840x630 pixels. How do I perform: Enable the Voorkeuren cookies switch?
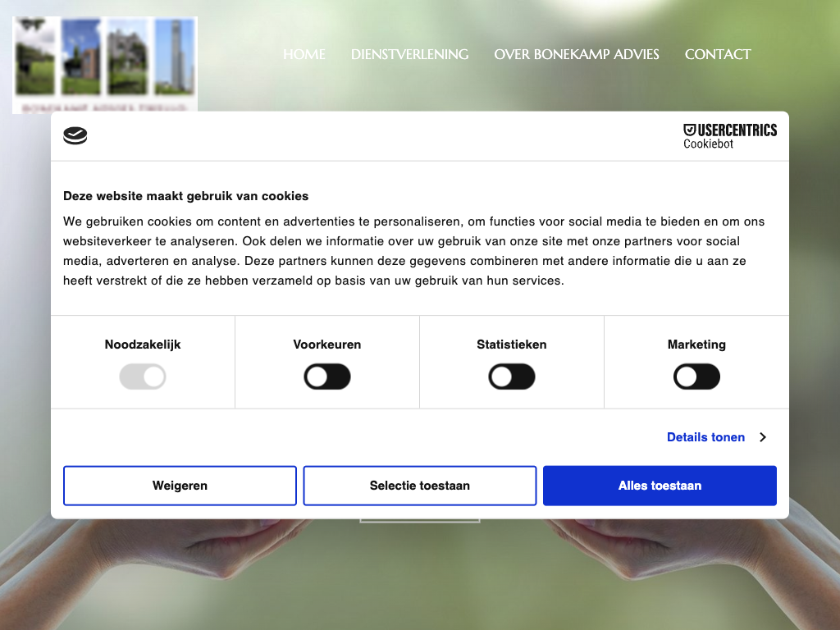pos(327,377)
